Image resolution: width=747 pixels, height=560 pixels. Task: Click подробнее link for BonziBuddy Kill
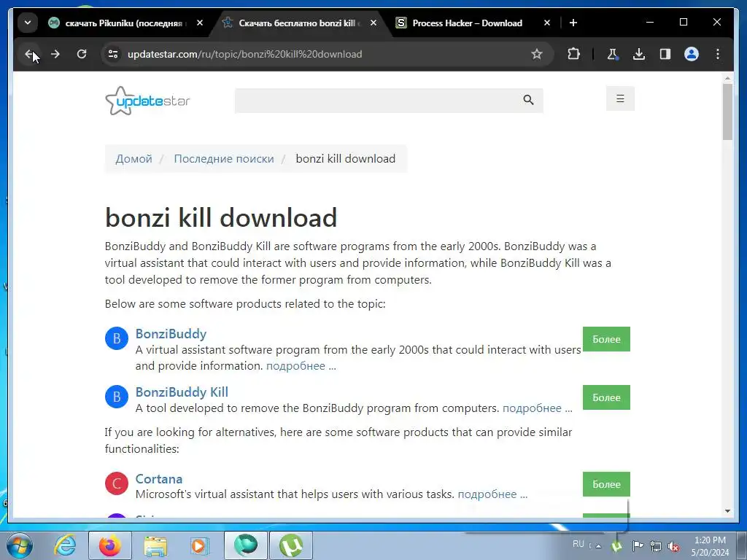click(x=538, y=408)
